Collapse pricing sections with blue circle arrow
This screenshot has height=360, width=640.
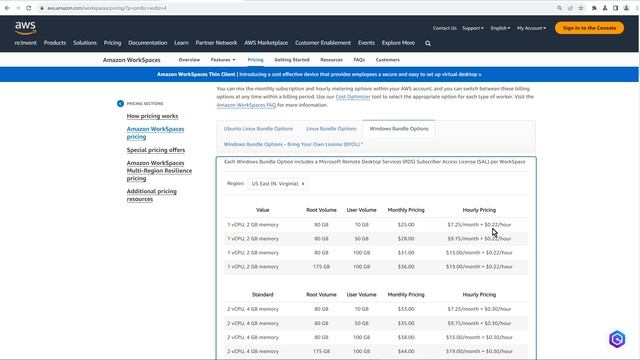point(120,104)
